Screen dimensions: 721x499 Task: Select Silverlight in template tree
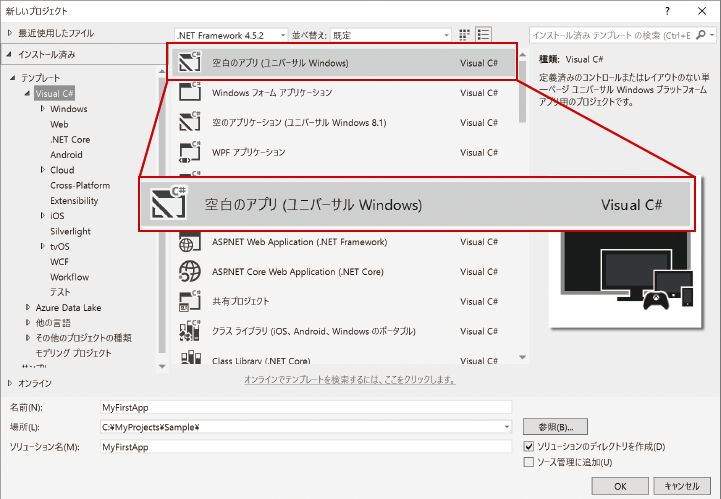(70, 231)
